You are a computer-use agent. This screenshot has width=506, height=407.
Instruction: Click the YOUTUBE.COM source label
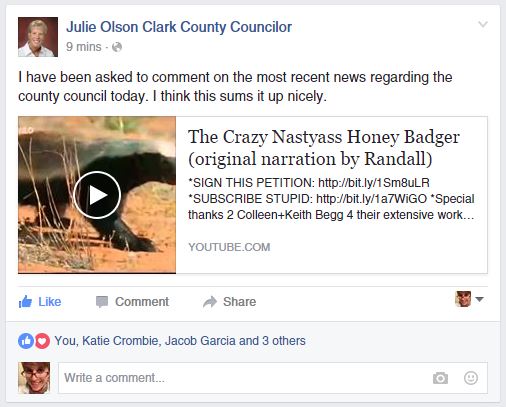(x=229, y=247)
